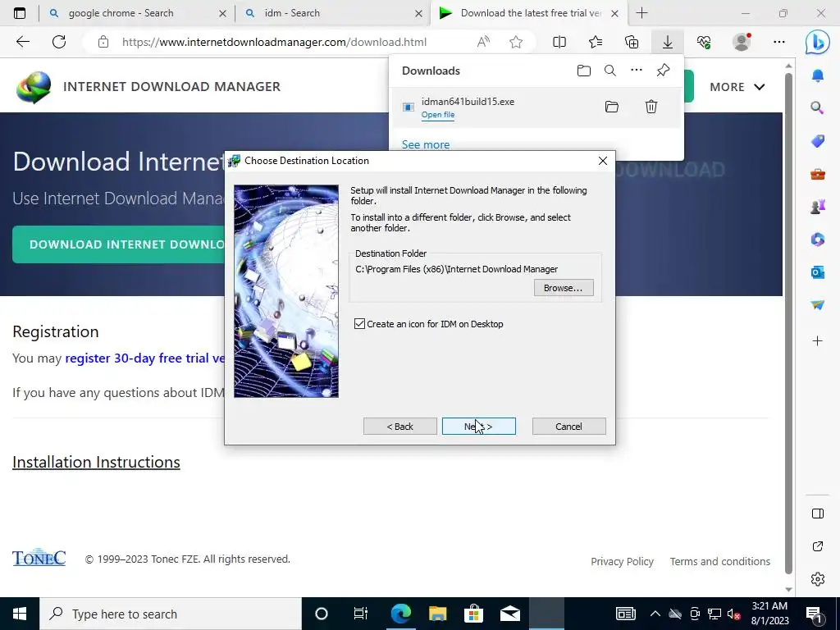Close the google chrome - Search tab
Image resolution: width=840 pixels, height=630 pixels.
222,14
